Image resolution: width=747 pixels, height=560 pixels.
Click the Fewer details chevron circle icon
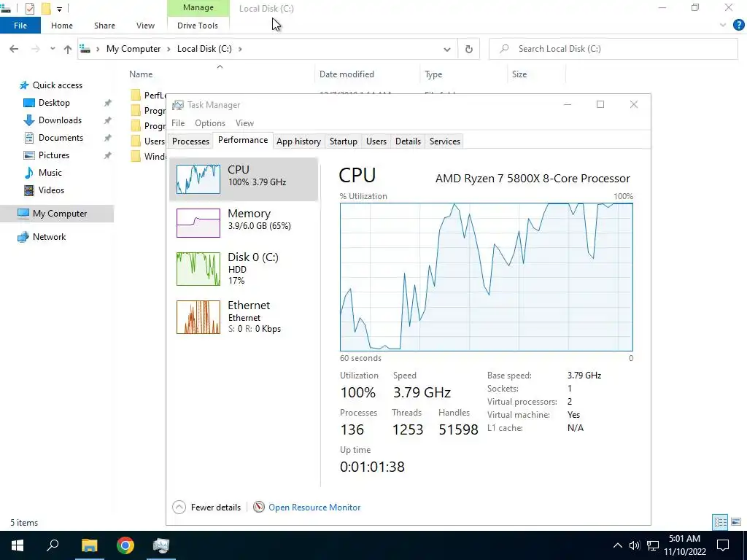point(179,507)
